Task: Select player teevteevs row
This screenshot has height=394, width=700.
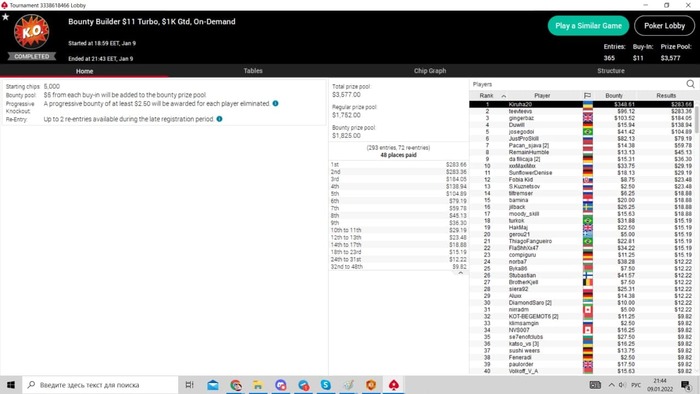Action: (582, 111)
